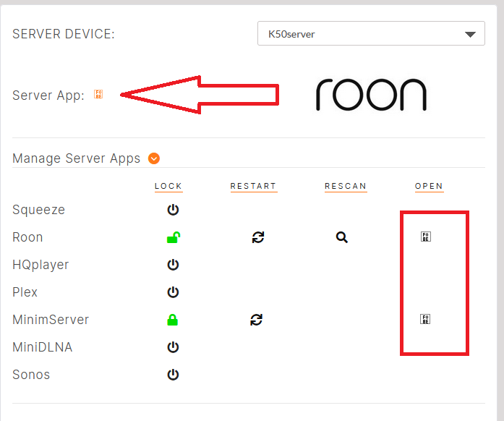Open the MinimServer app icon

pos(426,319)
